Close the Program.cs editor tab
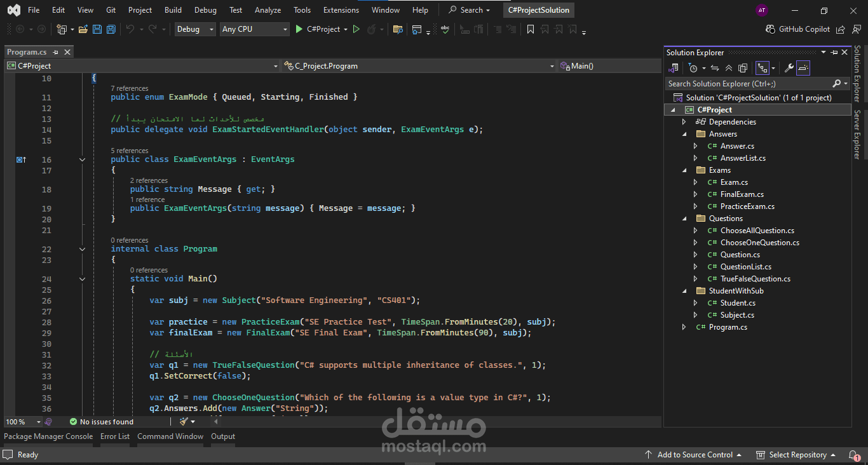Viewport: 868px width, 465px height. (x=67, y=53)
